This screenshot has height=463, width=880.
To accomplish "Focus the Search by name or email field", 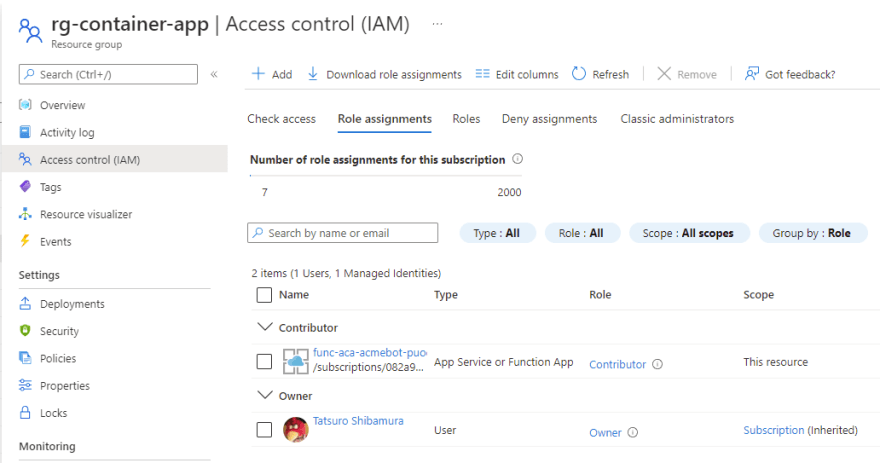I will point(342,233).
